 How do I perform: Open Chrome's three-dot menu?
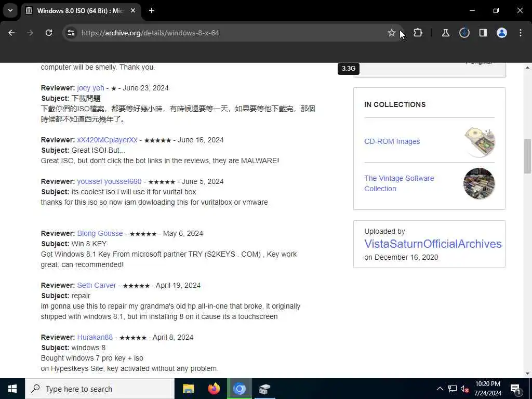[x=521, y=33]
